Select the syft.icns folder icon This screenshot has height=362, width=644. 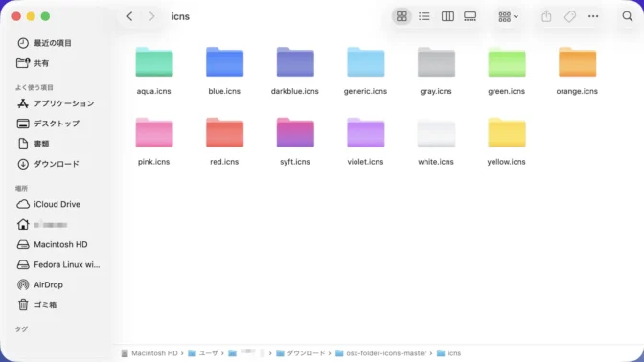coord(295,132)
